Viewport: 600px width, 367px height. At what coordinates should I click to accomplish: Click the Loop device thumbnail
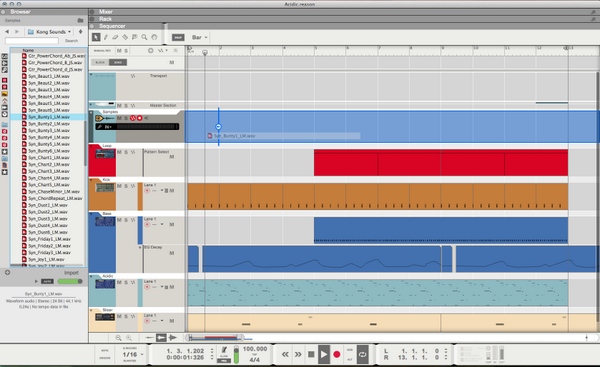click(105, 154)
